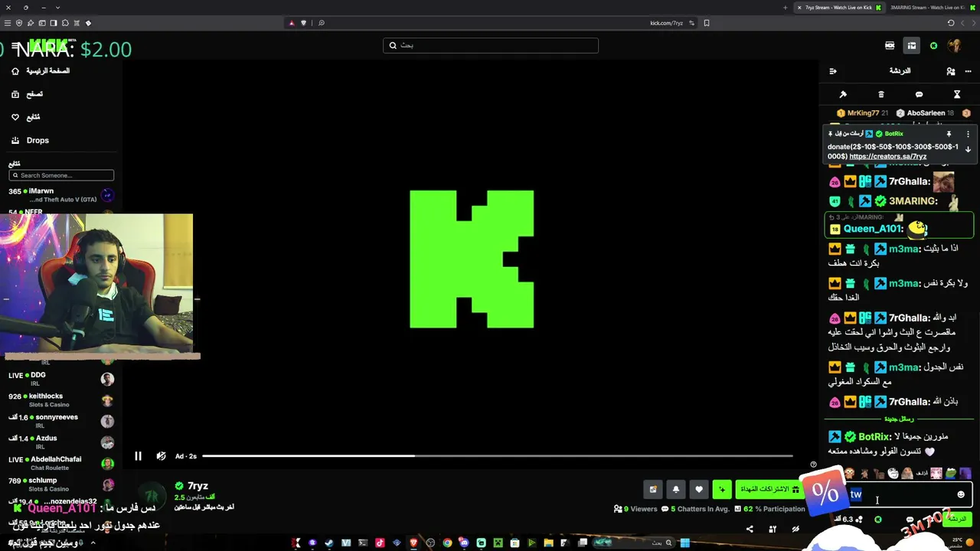Click the pin icon on BotRix pinned message

coord(949,134)
